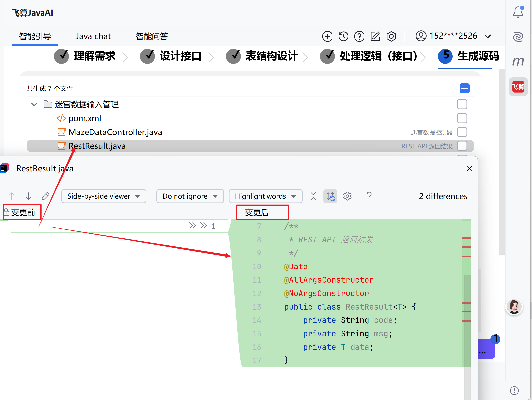Jump to next difference arrow
The width and height of the screenshot is (532, 400).
click(29, 196)
